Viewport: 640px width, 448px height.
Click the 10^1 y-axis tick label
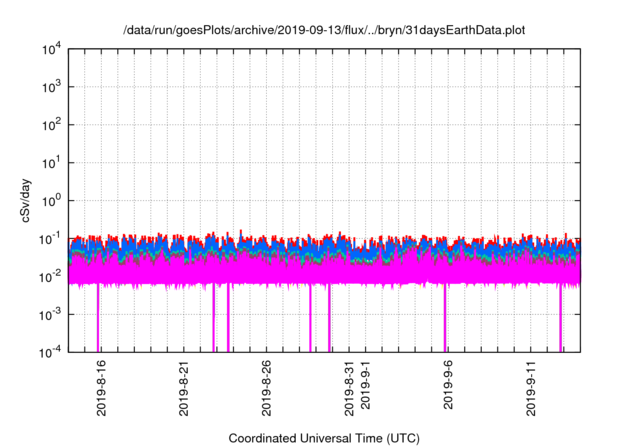click(51, 163)
